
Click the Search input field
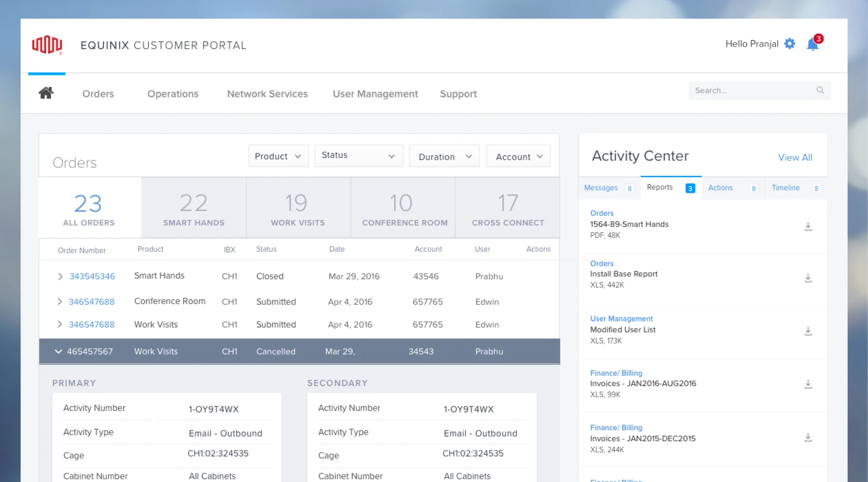point(759,90)
